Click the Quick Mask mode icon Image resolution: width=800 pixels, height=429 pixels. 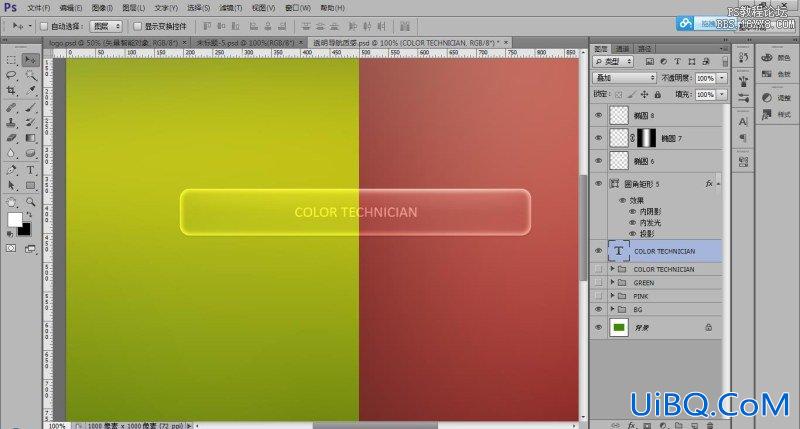pyautogui.click(x=11, y=248)
